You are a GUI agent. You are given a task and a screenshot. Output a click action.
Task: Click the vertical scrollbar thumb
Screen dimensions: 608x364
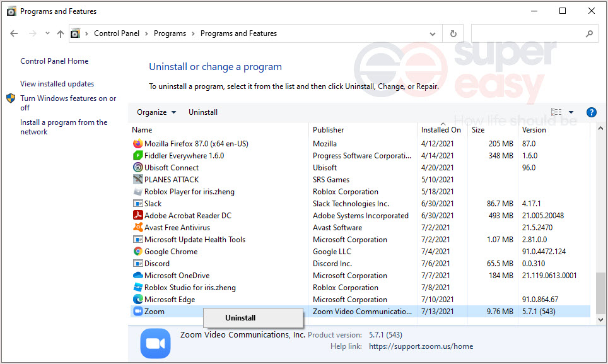[600, 293]
